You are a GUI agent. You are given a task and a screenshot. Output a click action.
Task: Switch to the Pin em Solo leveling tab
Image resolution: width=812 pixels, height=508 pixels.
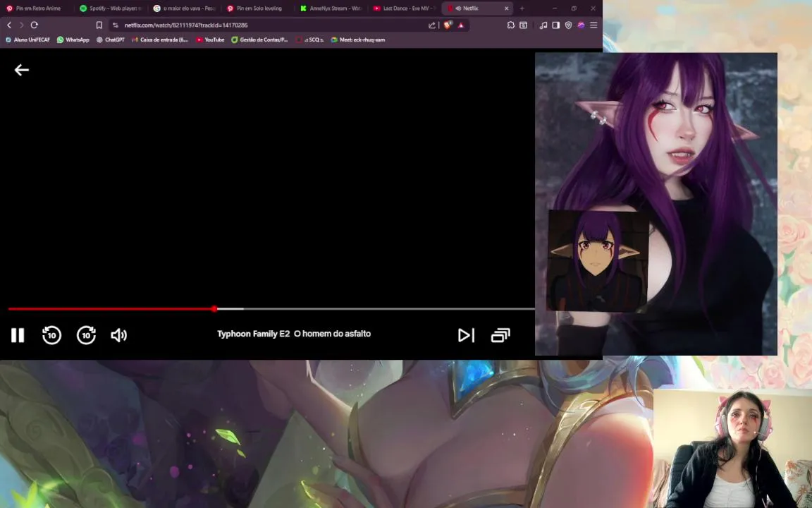click(258, 8)
